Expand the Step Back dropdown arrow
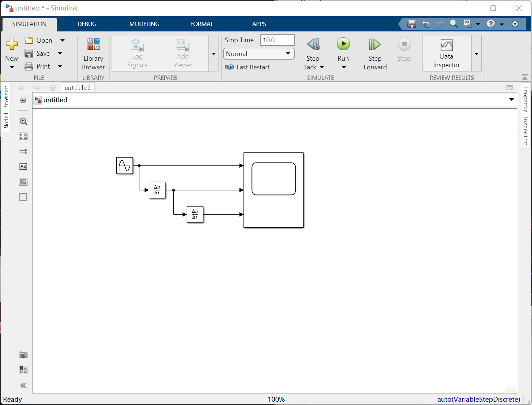This screenshot has height=405, width=532. [x=321, y=67]
